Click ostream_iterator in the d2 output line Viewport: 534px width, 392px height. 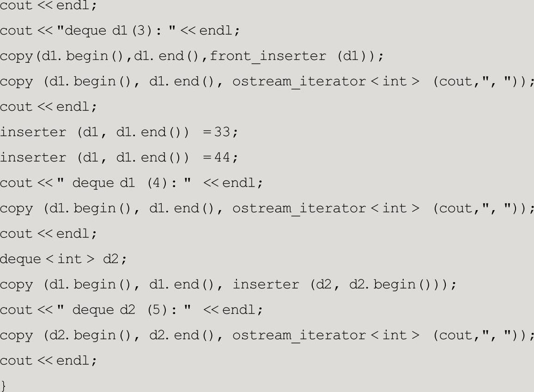point(299,335)
